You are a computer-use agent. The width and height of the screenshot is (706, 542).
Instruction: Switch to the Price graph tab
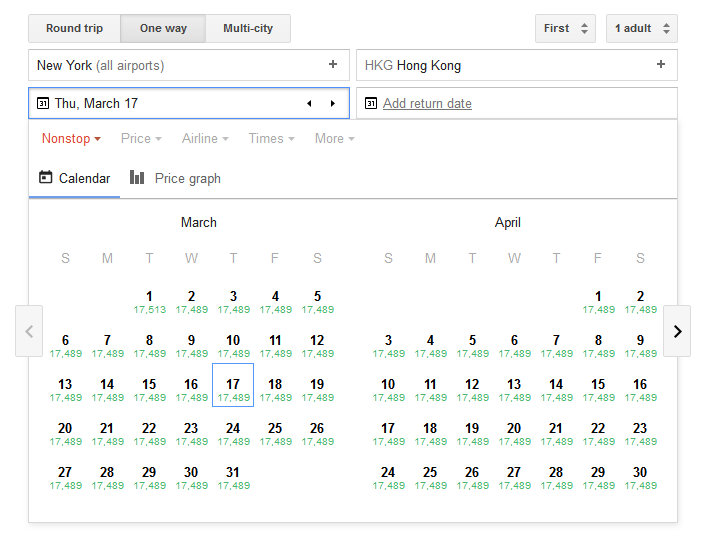click(x=176, y=179)
